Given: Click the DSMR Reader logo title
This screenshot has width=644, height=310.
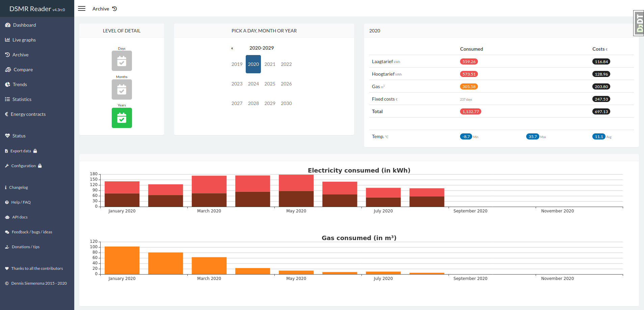Looking at the screenshot, I should [37, 9].
